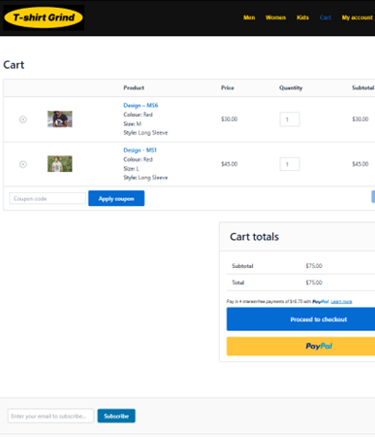Remove Design MS6 from cart
The height and width of the screenshot is (437, 375).
(23, 119)
